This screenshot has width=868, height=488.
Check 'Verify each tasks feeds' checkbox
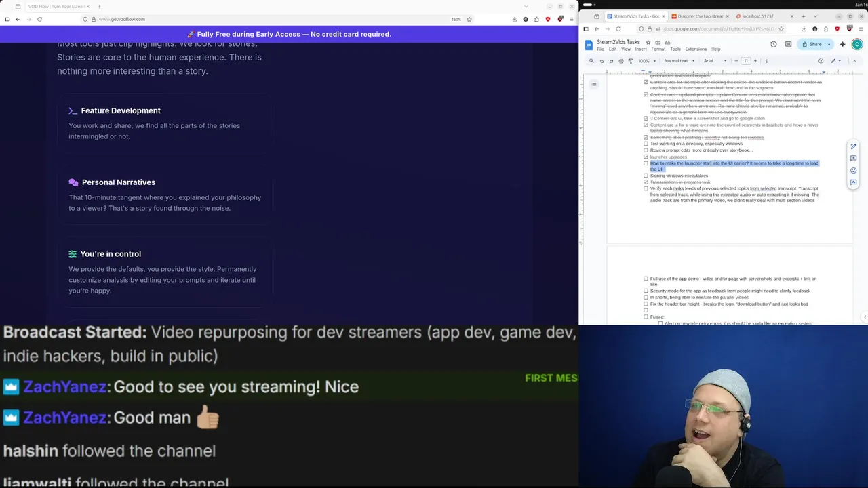tap(646, 188)
